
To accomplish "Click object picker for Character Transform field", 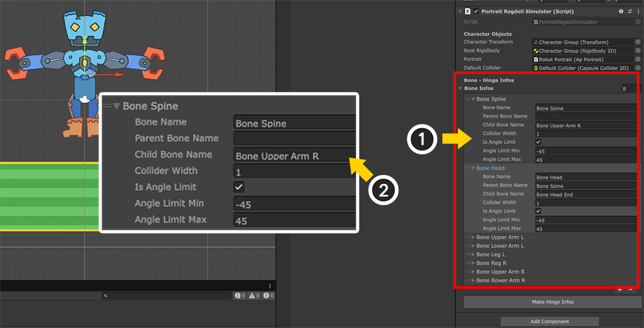I will 638,42.
